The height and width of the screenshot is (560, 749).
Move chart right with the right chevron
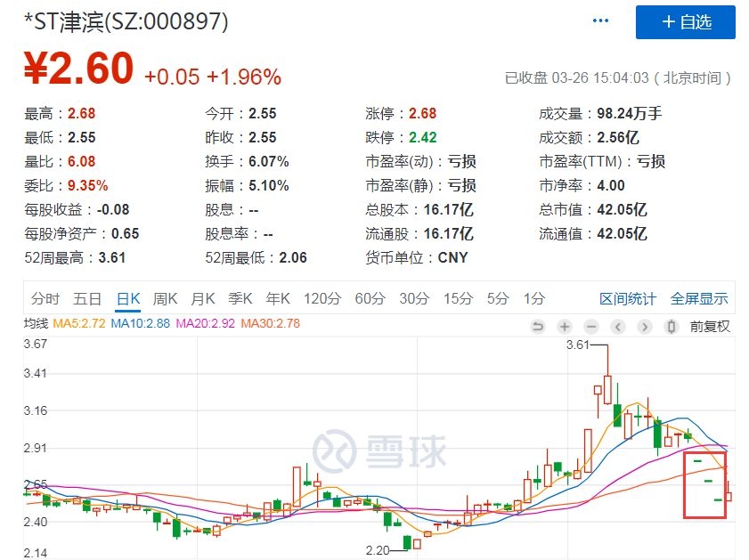645,327
